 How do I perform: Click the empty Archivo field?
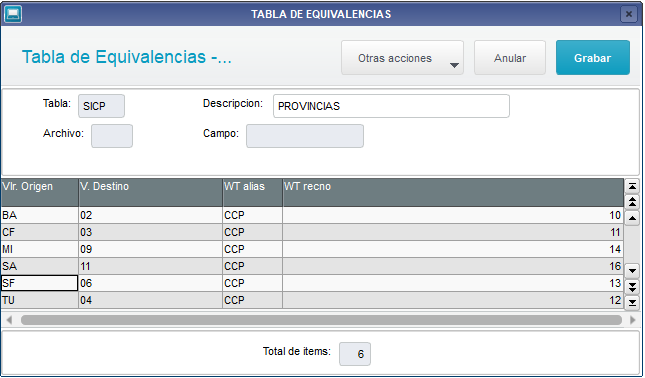pyautogui.click(x=112, y=136)
